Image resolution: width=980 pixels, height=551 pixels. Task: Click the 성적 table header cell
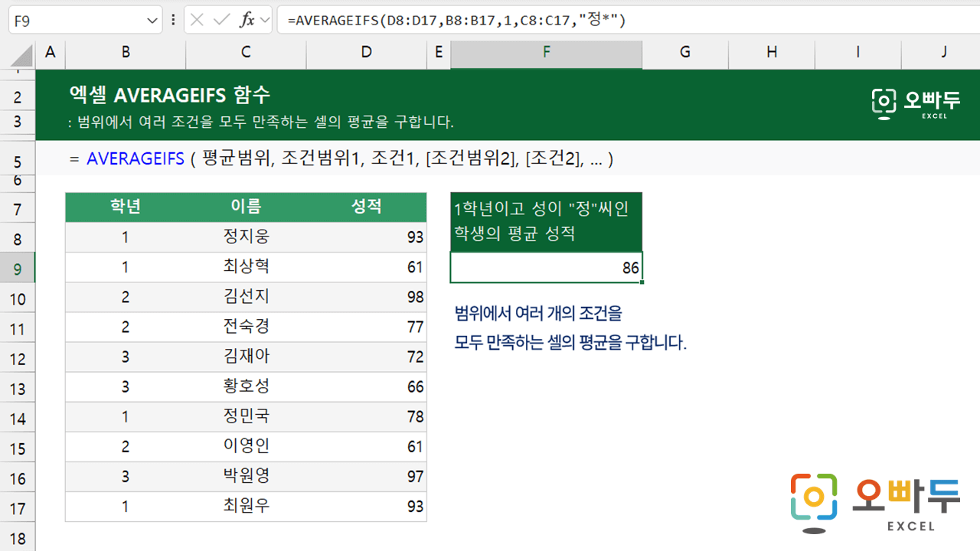pos(367,206)
